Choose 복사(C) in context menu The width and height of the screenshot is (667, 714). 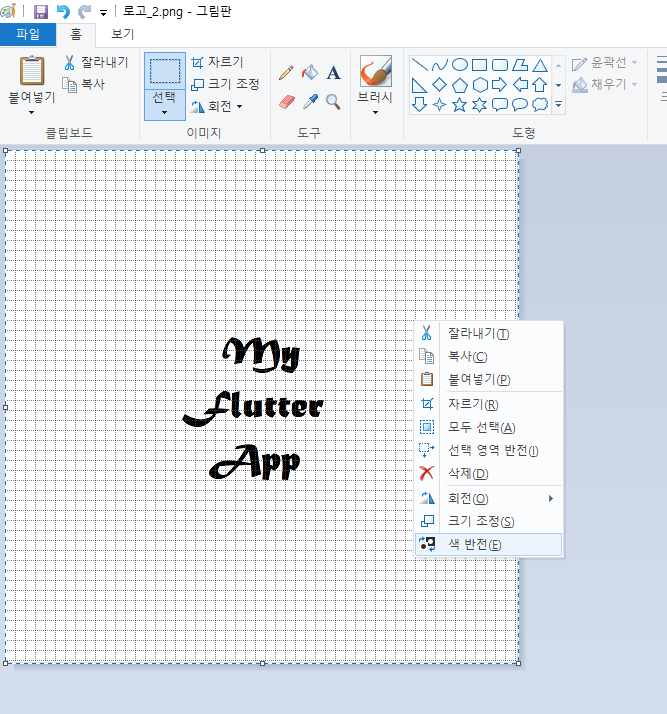pyautogui.click(x=489, y=356)
